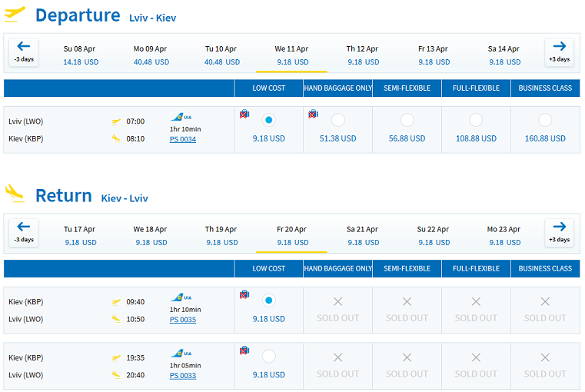Select Semi-Flexible 56.88 USD fare
Image resolution: width=585 pixels, height=392 pixels.
(407, 120)
